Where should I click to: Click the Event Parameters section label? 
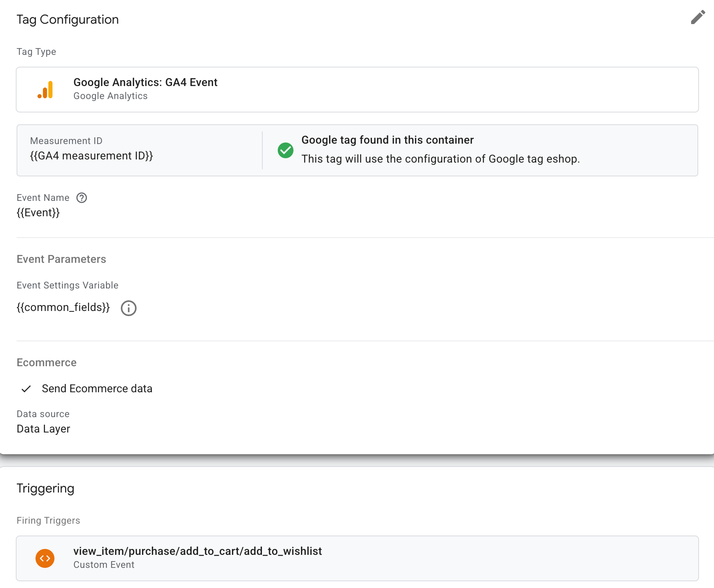[61, 259]
